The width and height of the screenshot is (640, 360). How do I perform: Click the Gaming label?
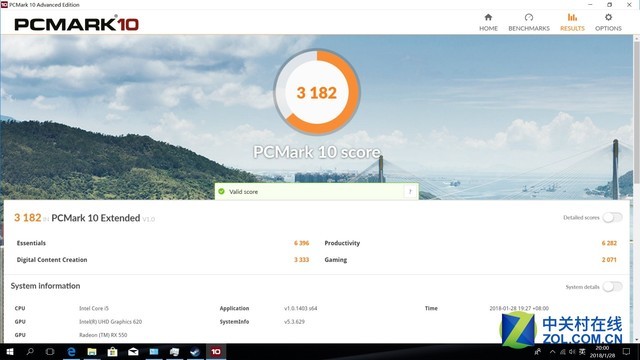coord(336,260)
